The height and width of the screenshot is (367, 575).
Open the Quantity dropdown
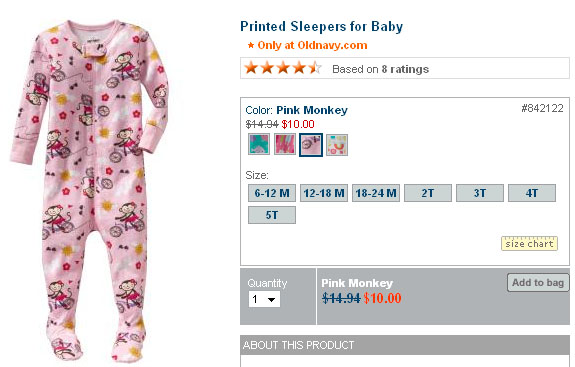coord(264,299)
